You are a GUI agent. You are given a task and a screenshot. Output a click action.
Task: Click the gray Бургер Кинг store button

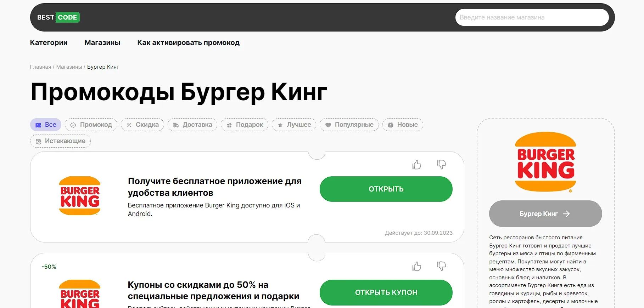click(545, 214)
